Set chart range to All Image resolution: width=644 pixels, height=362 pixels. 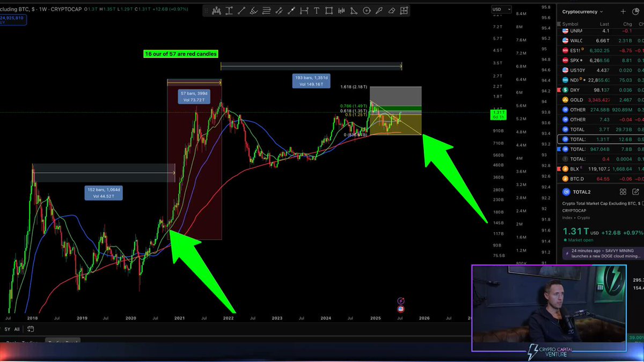[x=17, y=329]
